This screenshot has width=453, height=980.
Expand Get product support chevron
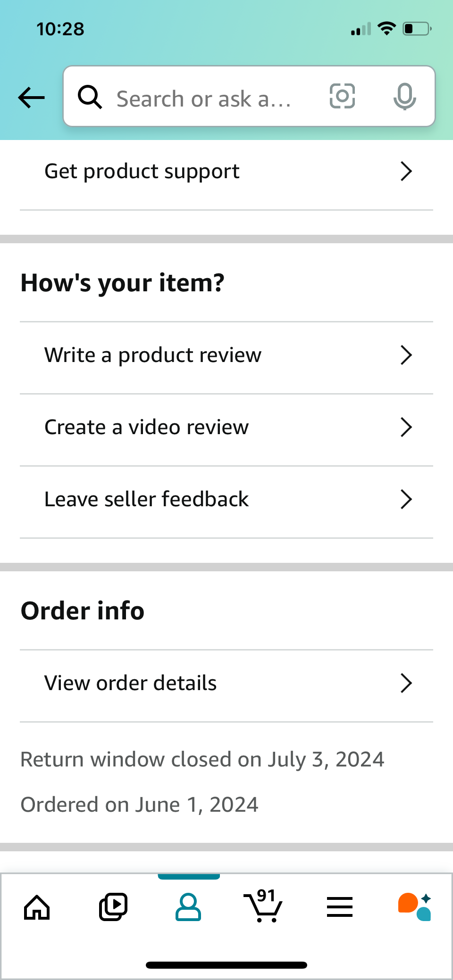(x=406, y=171)
